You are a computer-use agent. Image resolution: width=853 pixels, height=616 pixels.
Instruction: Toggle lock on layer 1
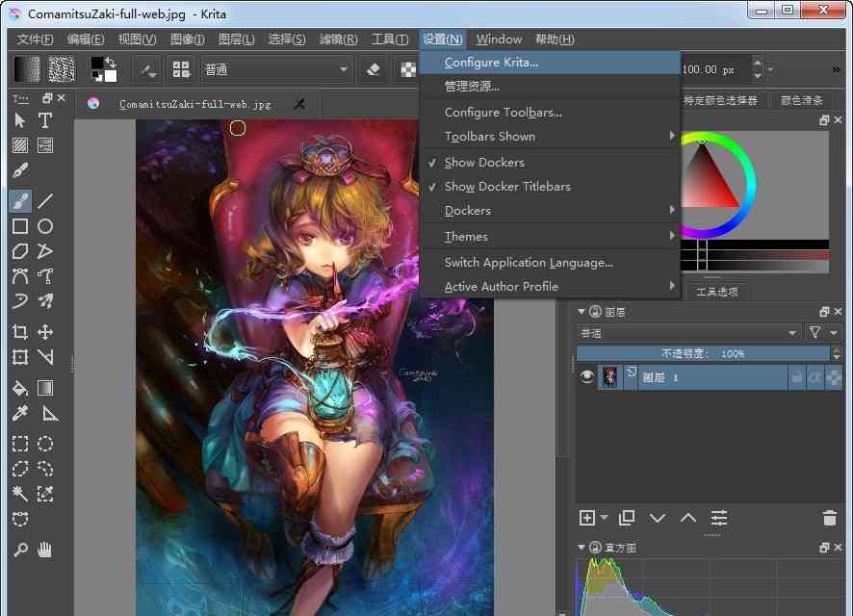797,377
